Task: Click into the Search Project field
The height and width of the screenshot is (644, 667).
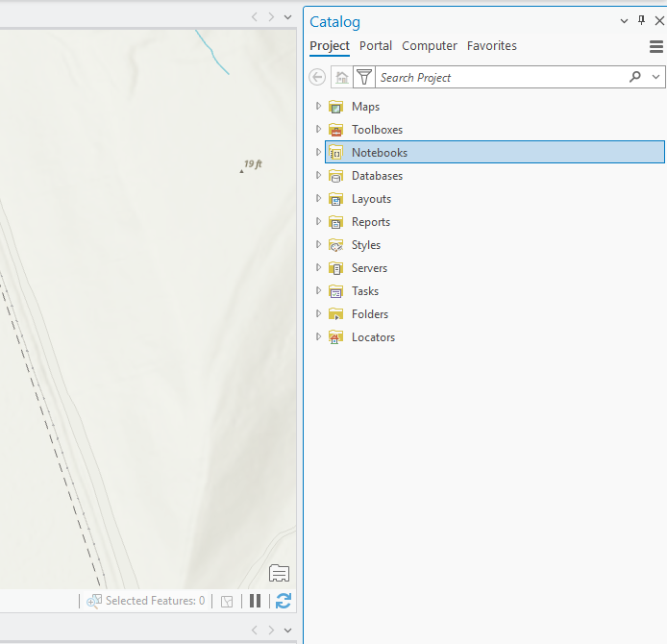Action: (501, 78)
